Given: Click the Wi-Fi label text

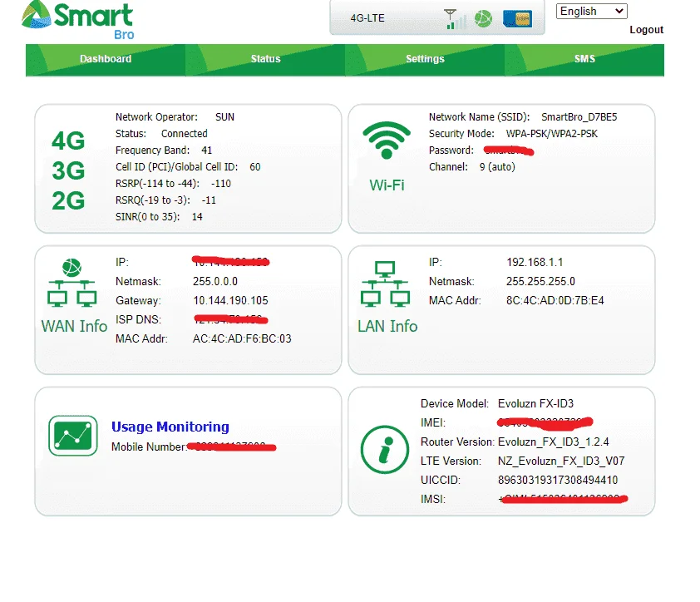Looking at the screenshot, I should click(x=387, y=185).
